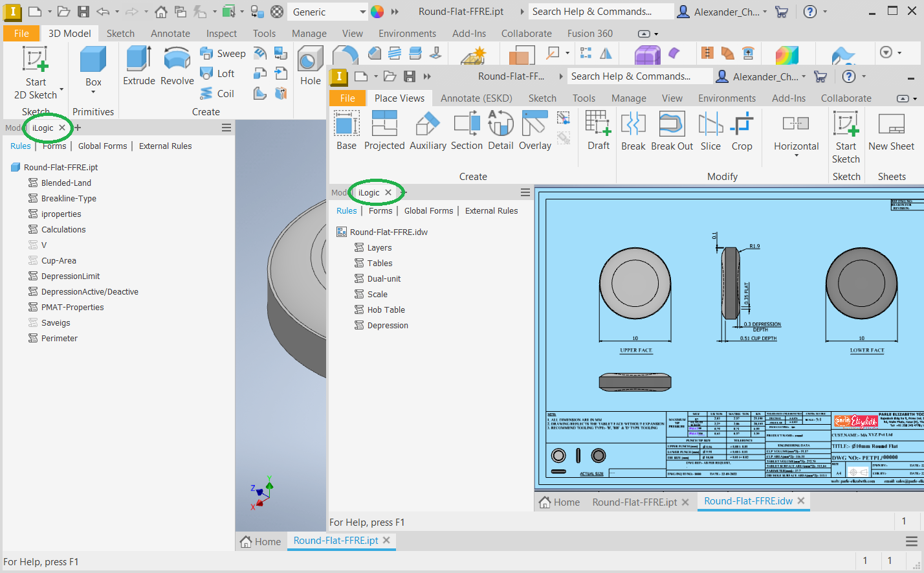Click the Hole feature icon

pyautogui.click(x=310, y=65)
